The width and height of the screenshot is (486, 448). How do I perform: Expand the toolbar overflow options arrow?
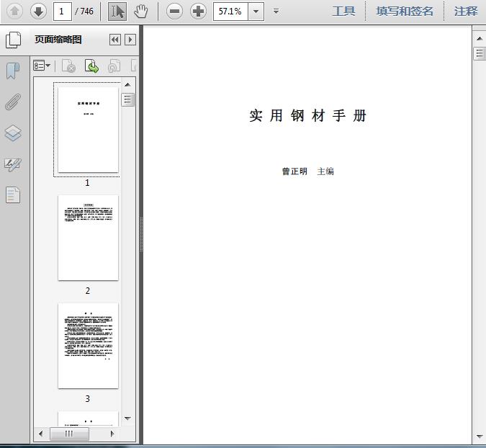tap(277, 12)
